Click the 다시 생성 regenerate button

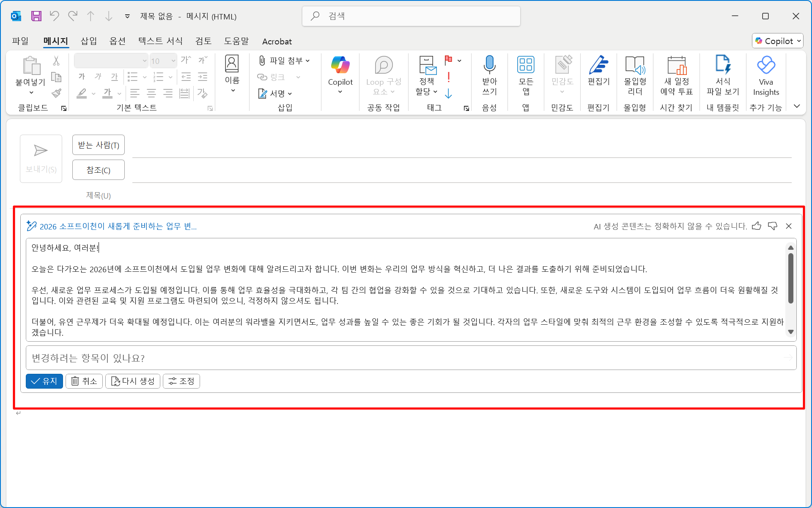coord(133,381)
